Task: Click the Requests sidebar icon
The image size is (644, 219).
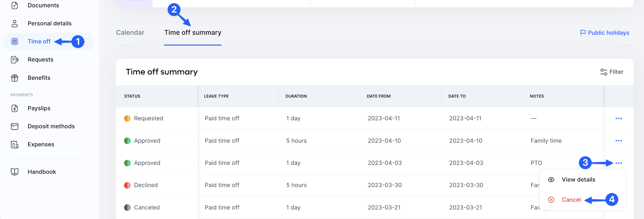Action: [14, 60]
